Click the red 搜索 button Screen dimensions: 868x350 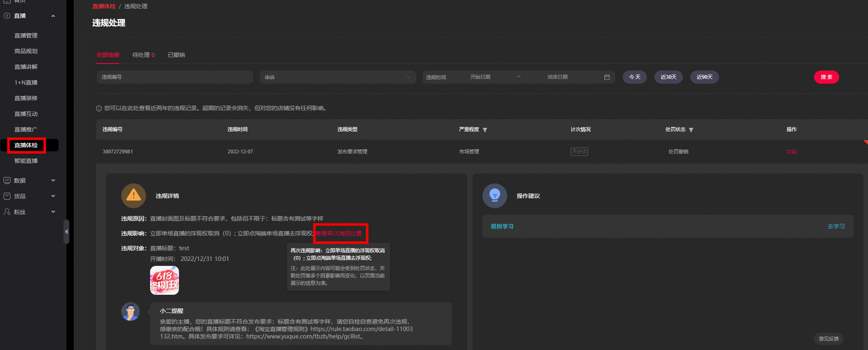click(826, 77)
